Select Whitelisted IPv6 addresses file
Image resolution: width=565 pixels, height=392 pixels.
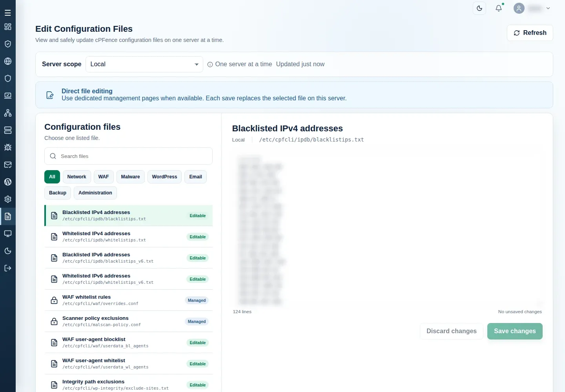click(128, 279)
